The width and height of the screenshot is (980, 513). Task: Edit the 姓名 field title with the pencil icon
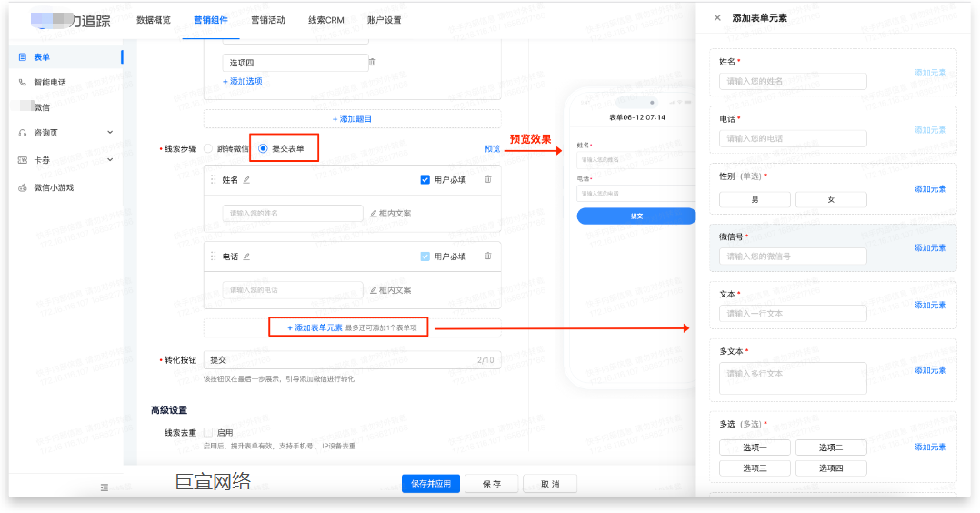coord(246,179)
